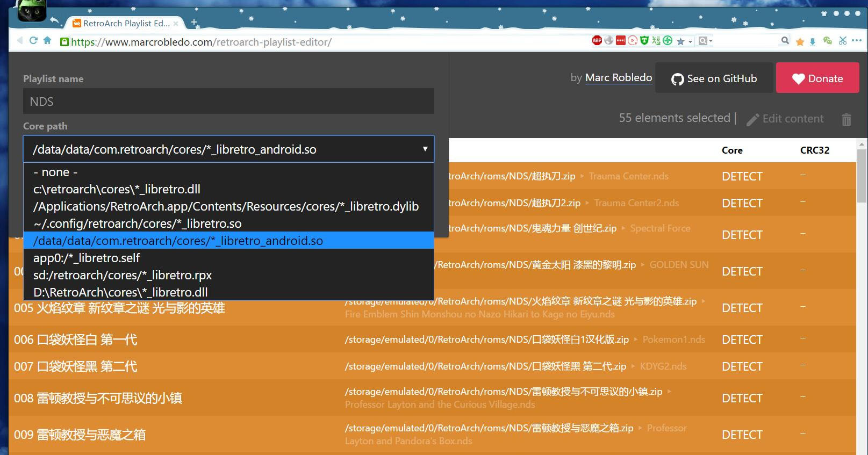This screenshot has width=868, height=455.
Task: Click the red Donate button
Action: tap(817, 78)
